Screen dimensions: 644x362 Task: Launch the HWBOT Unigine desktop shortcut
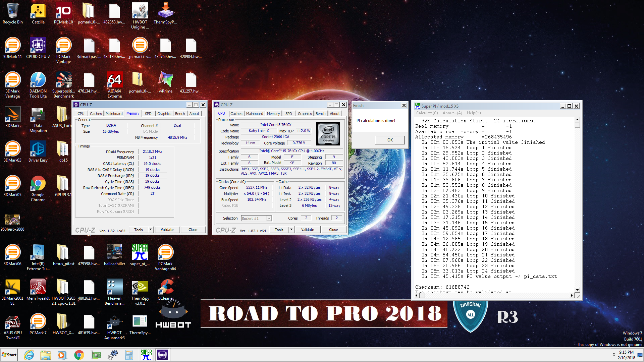point(140,16)
